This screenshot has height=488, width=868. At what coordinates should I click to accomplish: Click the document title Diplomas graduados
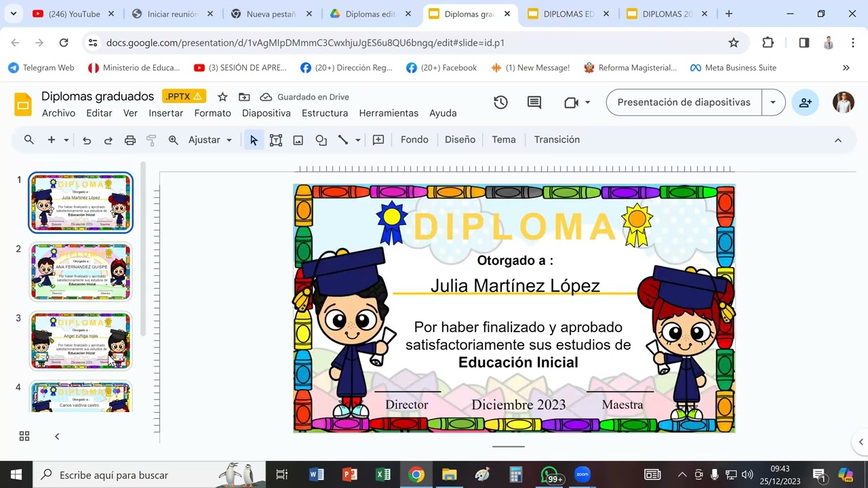[98, 96]
